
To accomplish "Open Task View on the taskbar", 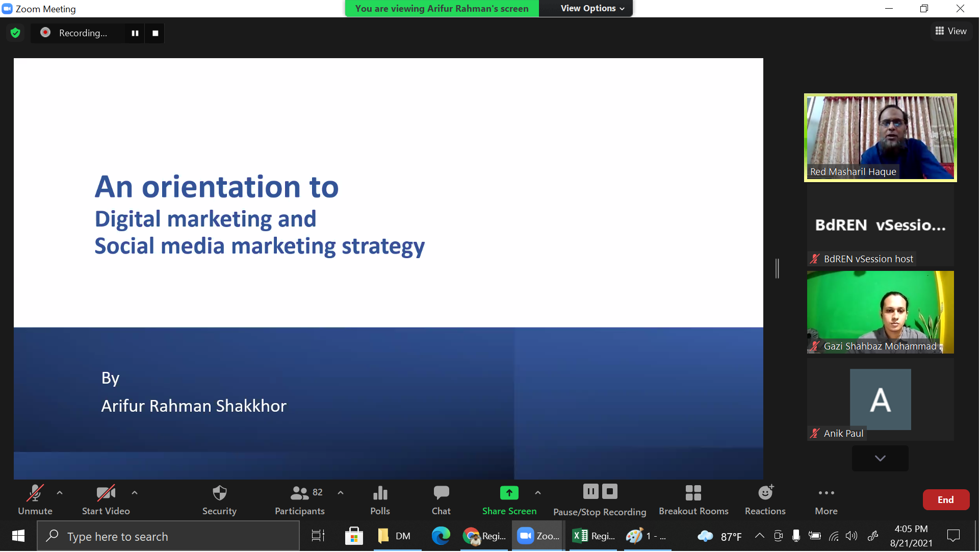I will (318, 536).
